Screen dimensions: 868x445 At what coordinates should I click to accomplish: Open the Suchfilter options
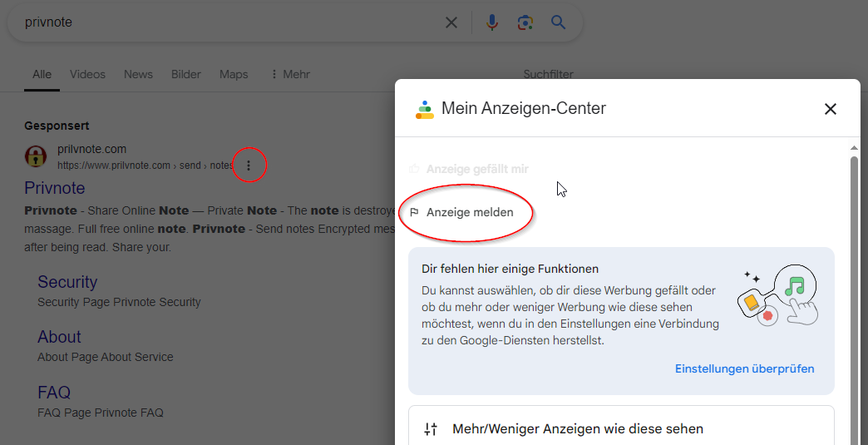click(548, 74)
